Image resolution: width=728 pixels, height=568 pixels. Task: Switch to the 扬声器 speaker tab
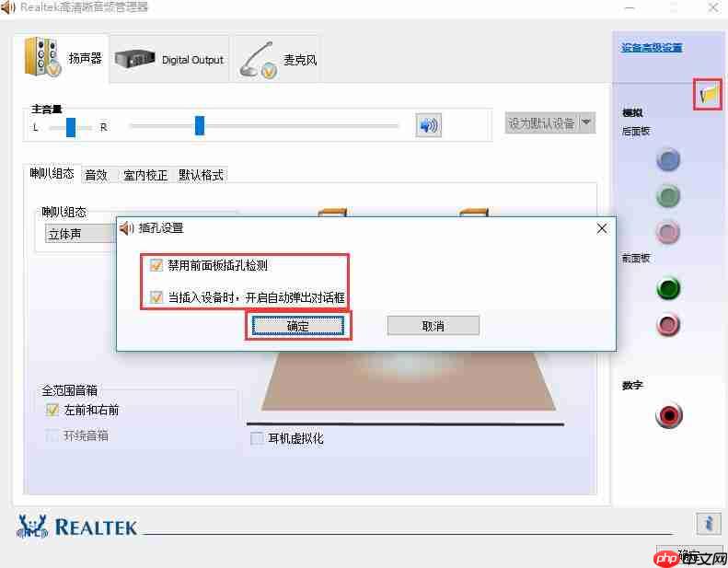click(x=62, y=58)
